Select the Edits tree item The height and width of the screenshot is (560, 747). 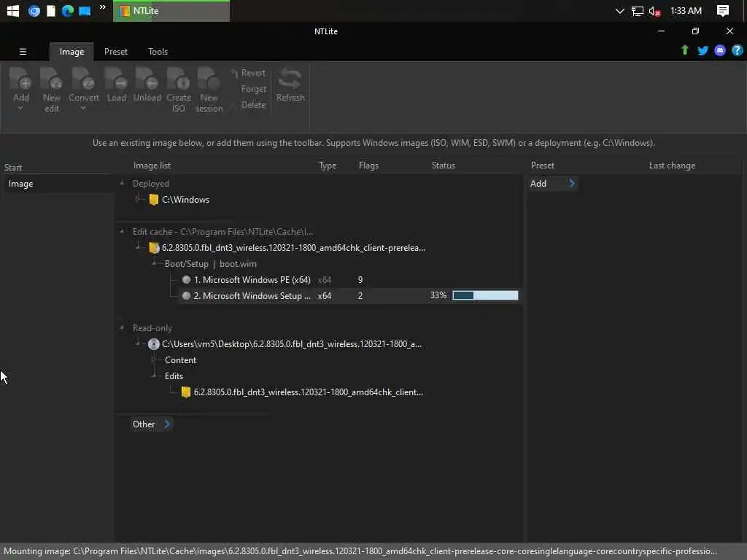pos(174,376)
